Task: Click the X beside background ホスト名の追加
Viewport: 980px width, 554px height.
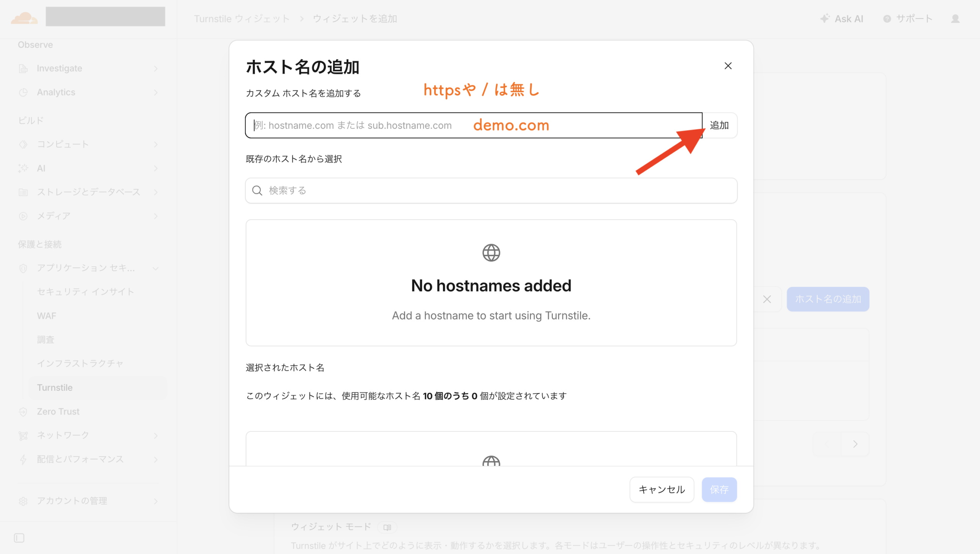Action: coord(767,299)
